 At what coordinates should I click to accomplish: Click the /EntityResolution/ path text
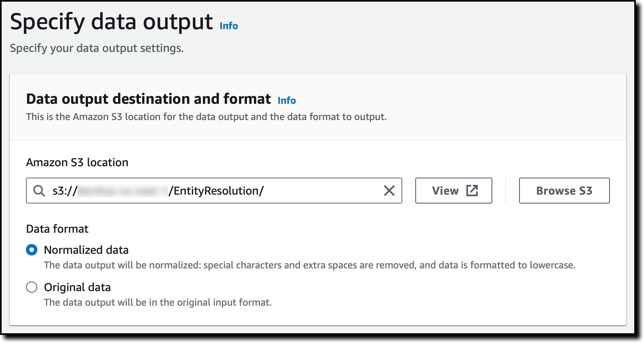click(216, 191)
